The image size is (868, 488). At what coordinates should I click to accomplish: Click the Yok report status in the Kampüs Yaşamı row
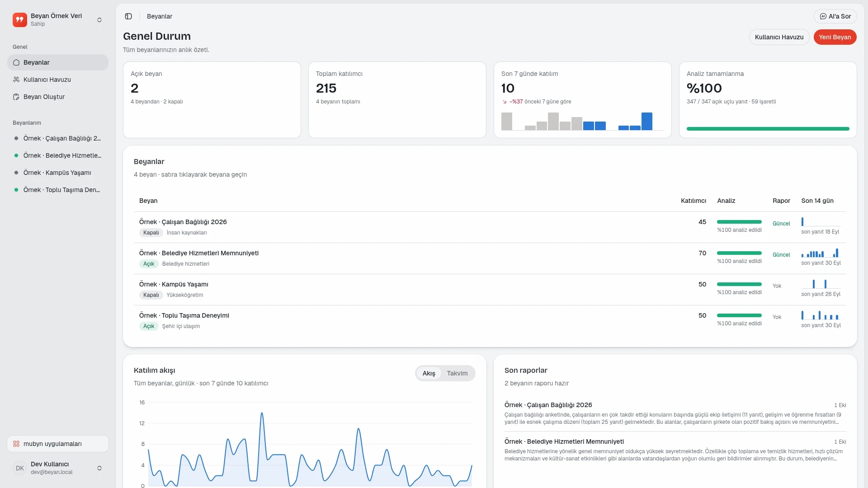click(777, 286)
